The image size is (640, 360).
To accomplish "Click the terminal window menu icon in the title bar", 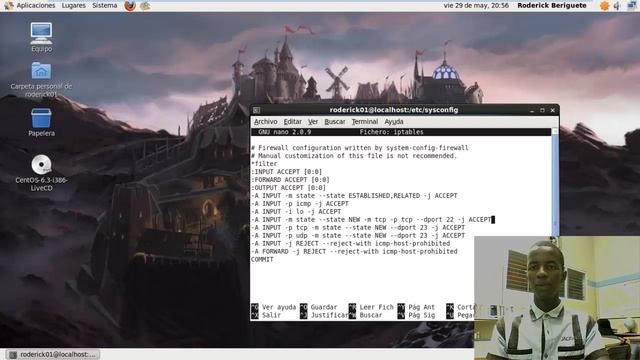I will [x=256, y=110].
